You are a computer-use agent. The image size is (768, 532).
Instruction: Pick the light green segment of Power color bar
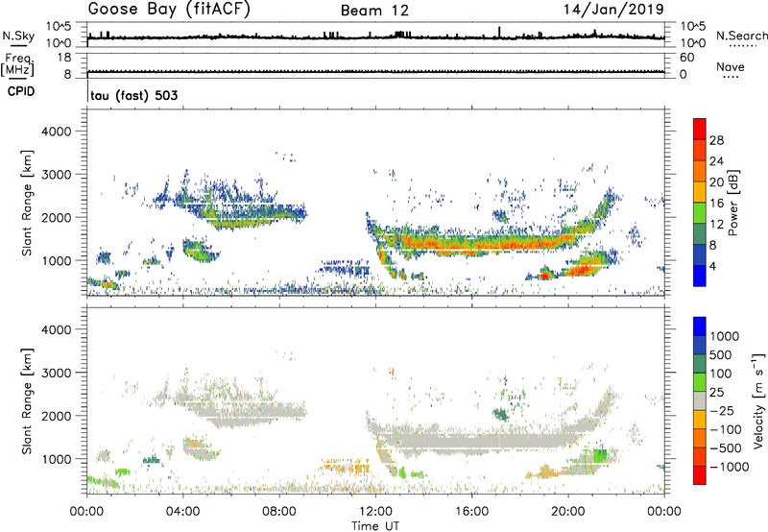(700, 213)
